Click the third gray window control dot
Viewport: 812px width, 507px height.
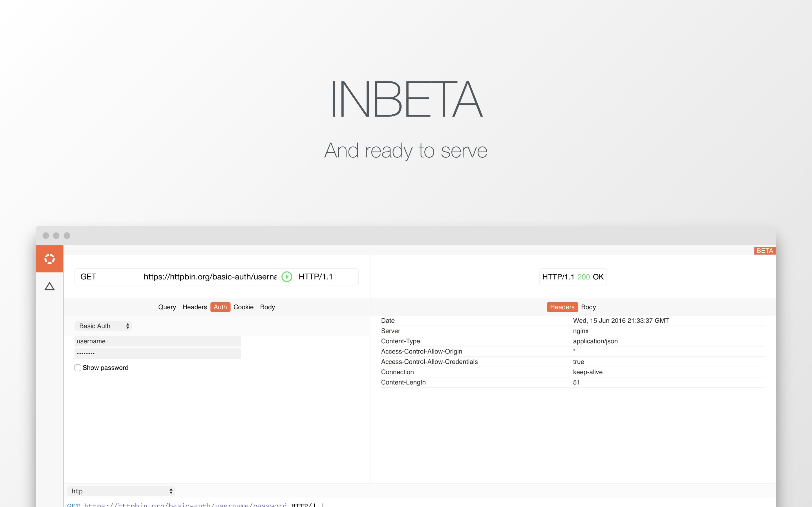pyautogui.click(x=67, y=235)
